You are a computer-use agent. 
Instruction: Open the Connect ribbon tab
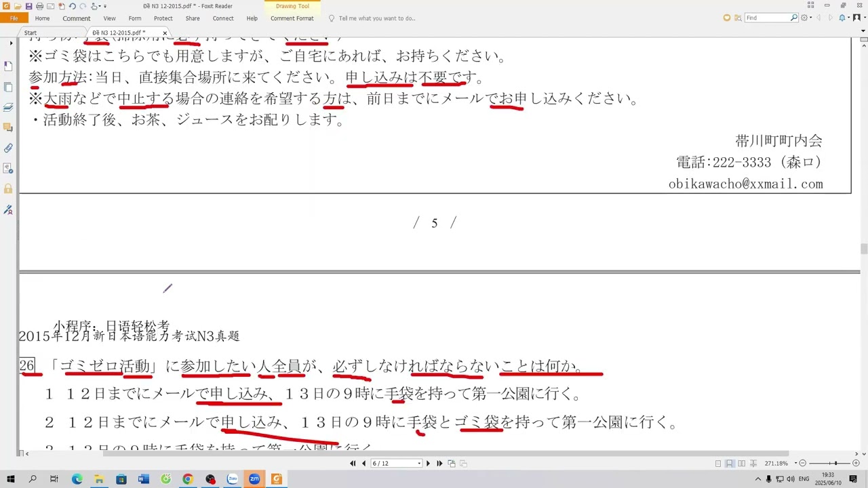tap(223, 18)
